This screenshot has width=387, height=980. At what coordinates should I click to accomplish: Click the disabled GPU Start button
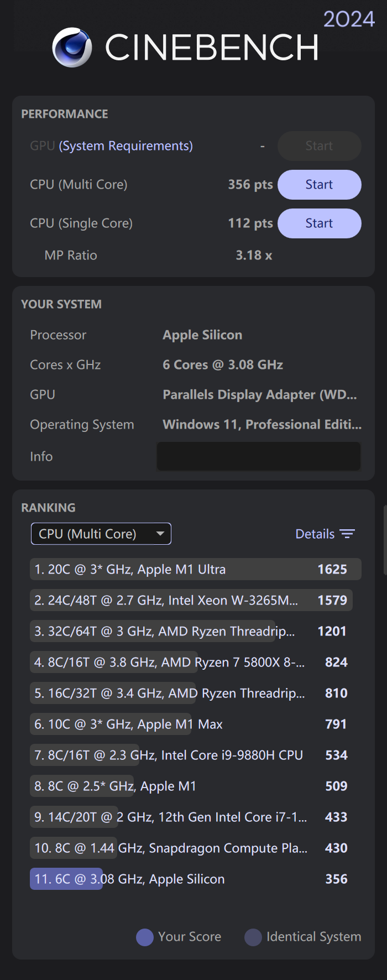pos(319,146)
